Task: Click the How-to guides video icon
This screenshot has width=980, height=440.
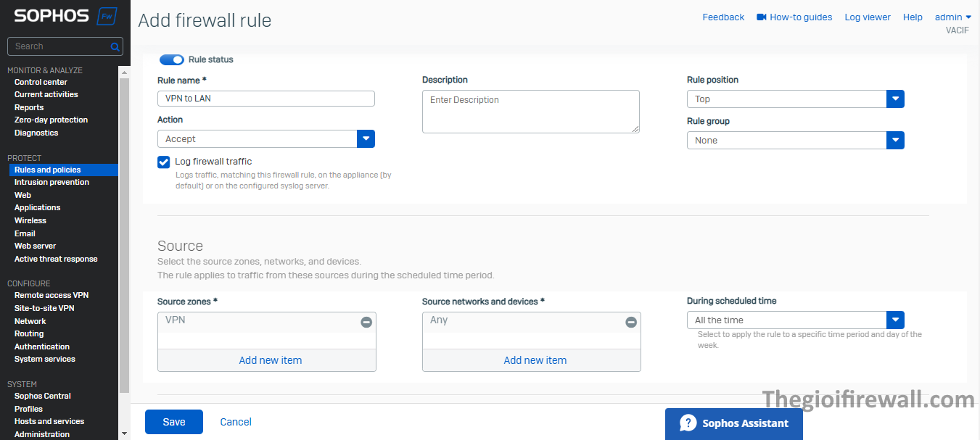Action: click(x=762, y=17)
